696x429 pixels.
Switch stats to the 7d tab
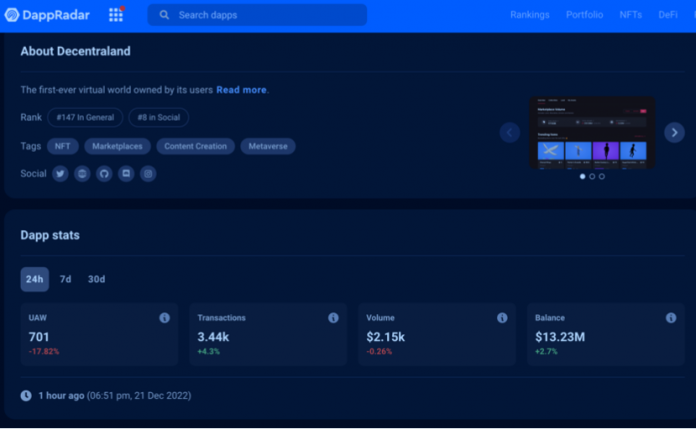point(65,279)
